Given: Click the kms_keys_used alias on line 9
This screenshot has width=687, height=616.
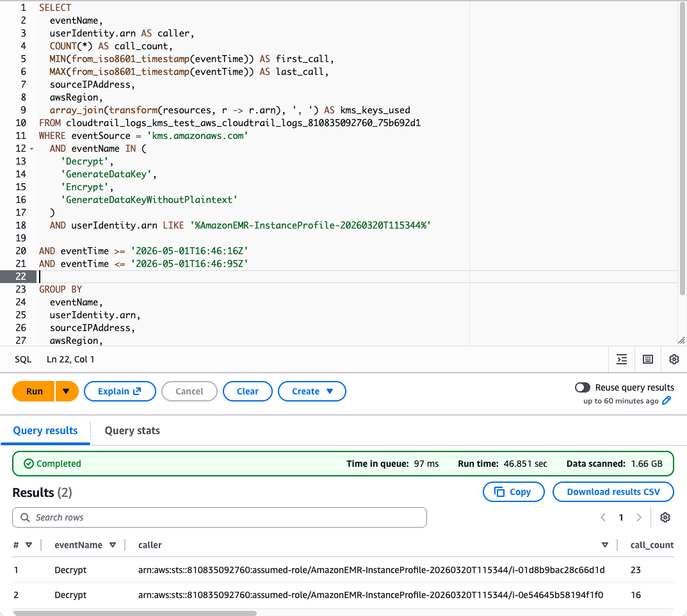Looking at the screenshot, I should click(375, 110).
